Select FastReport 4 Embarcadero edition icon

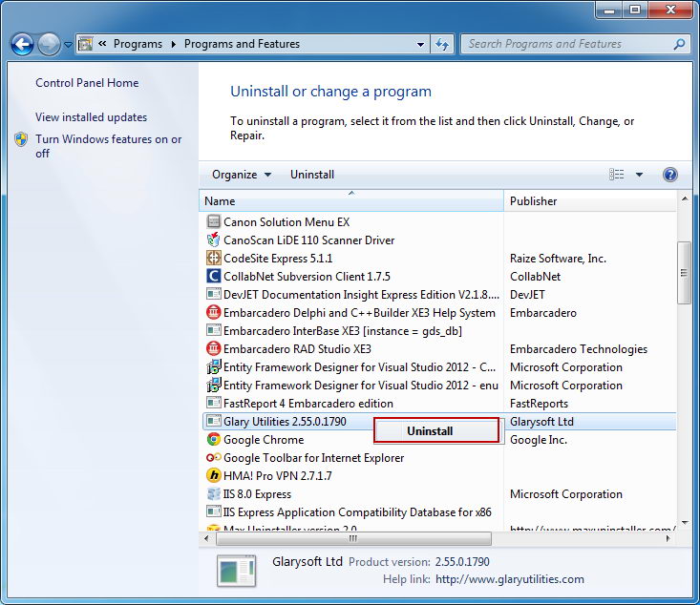(x=214, y=403)
